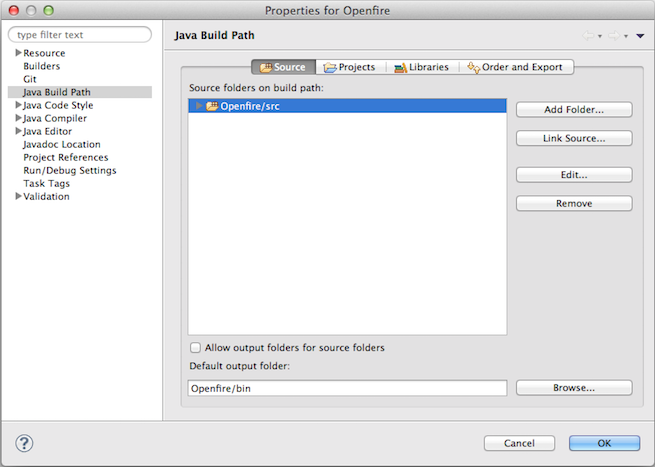Select Java Editor label
The image size is (655, 467).
pyautogui.click(x=47, y=131)
